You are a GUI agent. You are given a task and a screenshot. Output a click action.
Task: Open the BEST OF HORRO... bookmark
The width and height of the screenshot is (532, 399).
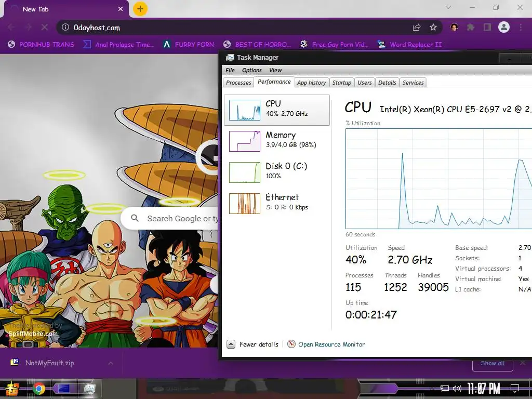tap(258, 45)
